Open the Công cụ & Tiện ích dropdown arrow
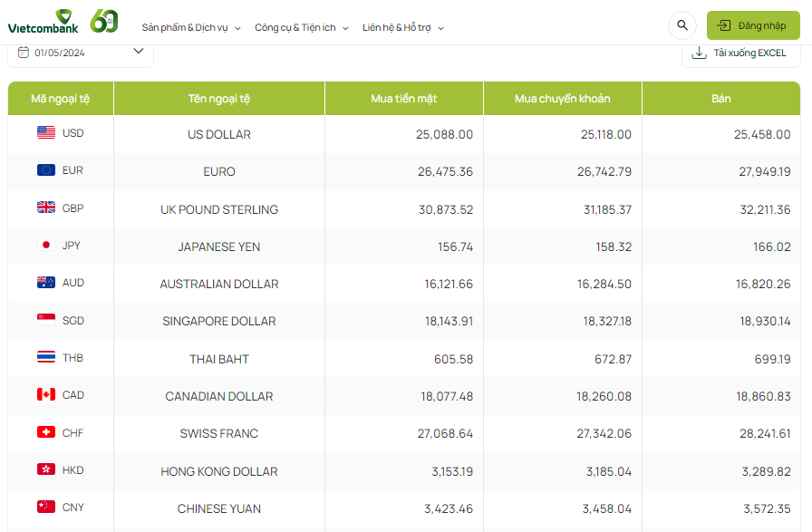 343,26
